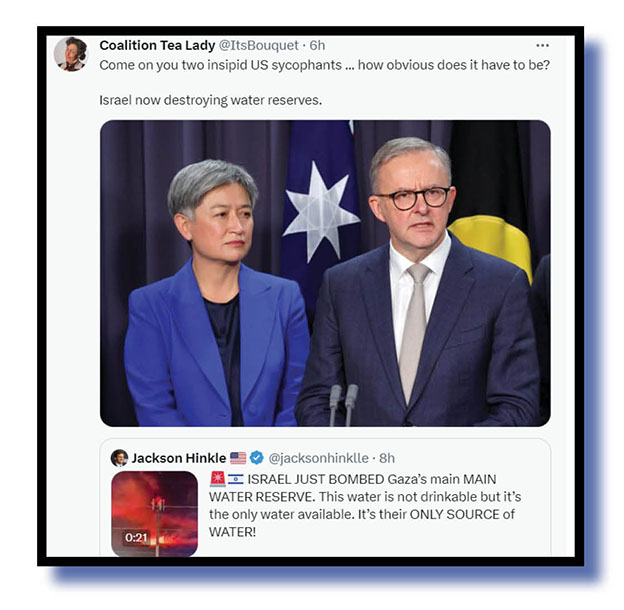The height and width of the screenshot is (610, 624).
Task: Click the text 'Israel now destroying water reserves.'
Action: pyautogui.click(x=211, y=100)
